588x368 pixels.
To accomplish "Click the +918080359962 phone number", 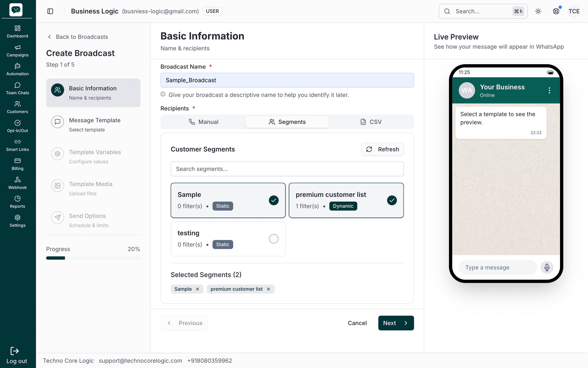I will tap(210, 361).
